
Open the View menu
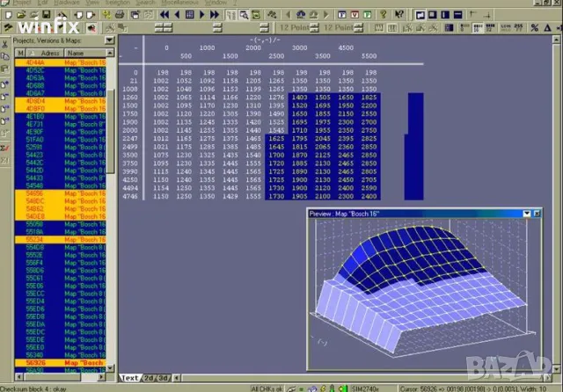click(91, 3)
